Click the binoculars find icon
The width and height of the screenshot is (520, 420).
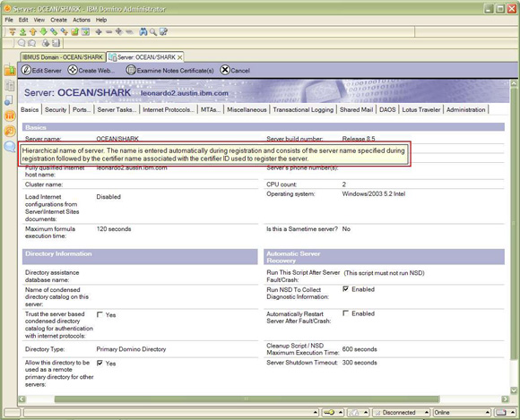pyautogui.click(x=143, y=32)
